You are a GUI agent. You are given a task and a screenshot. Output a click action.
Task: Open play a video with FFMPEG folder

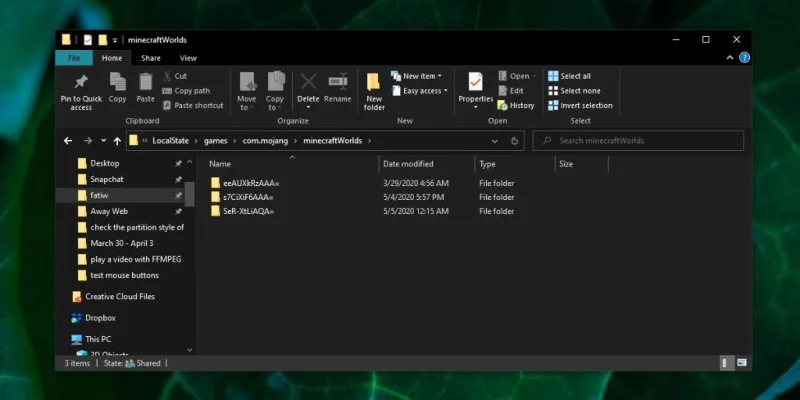136,259
